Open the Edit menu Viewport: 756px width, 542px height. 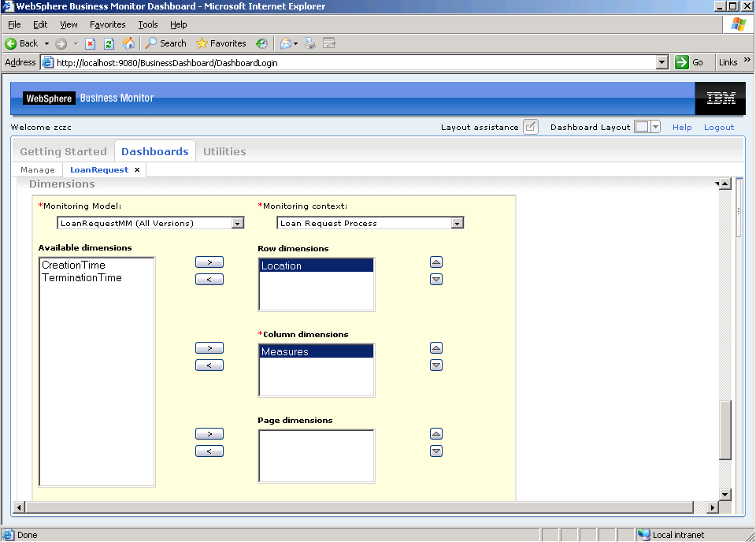(x=40, y=24)
